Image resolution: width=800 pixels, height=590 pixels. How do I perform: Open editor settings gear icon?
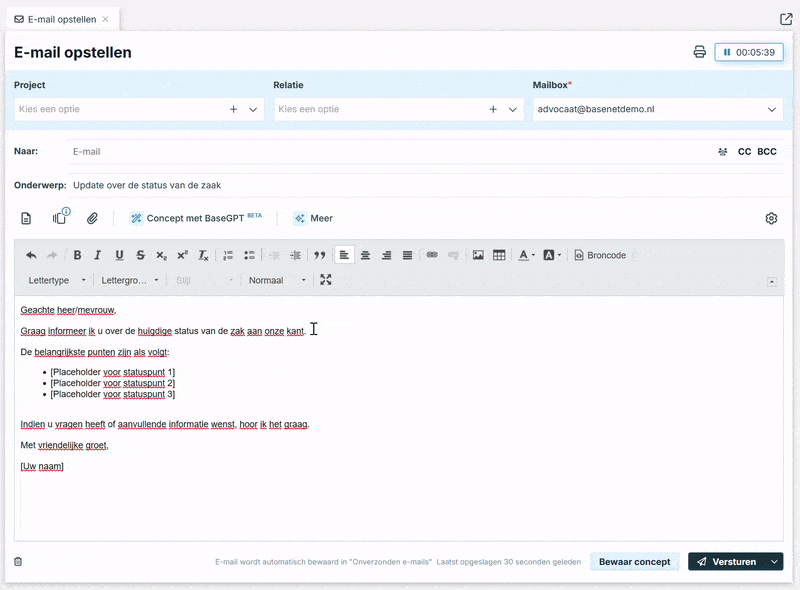pos(771,218)
